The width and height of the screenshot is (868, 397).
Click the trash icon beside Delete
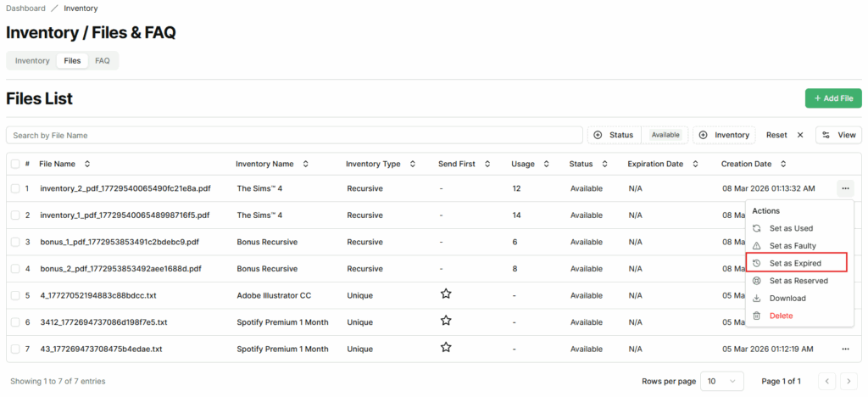757,316
